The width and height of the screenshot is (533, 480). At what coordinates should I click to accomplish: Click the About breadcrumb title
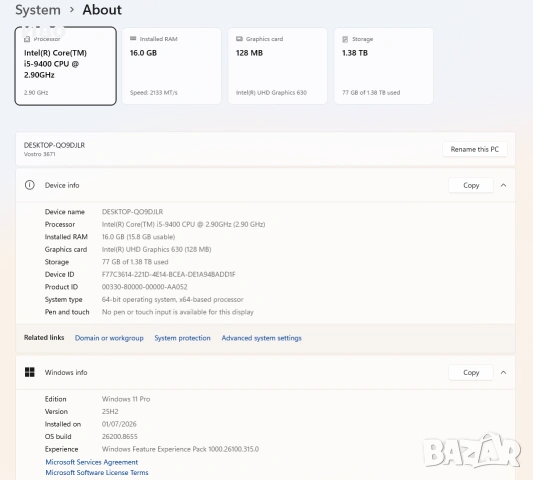102,10
